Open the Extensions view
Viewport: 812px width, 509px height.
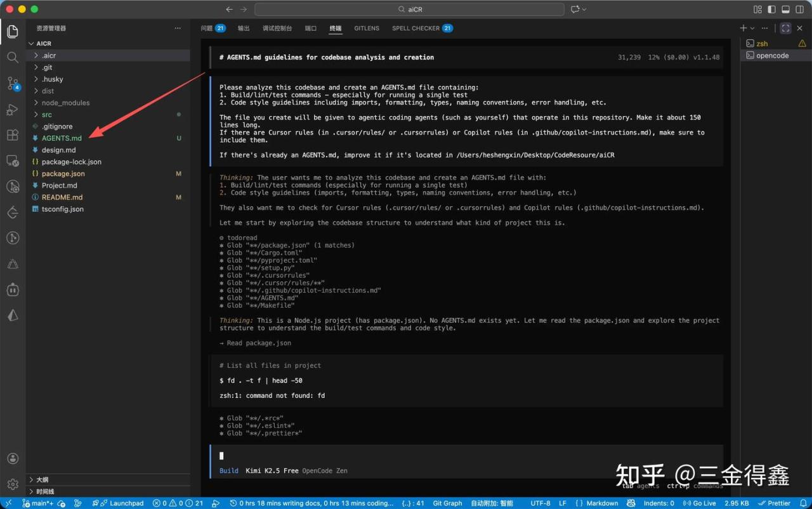coord(13,135)
